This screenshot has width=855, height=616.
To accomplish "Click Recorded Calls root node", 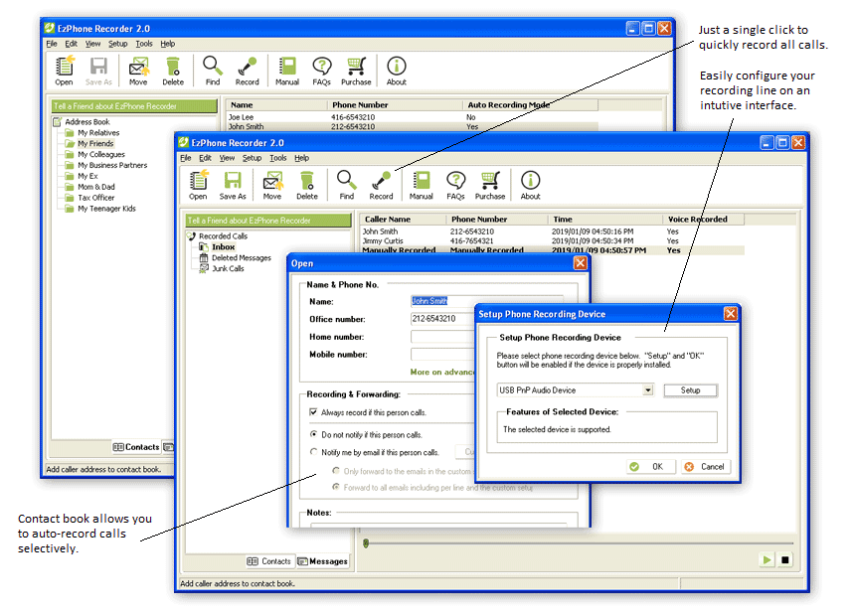I will point(223,236).
